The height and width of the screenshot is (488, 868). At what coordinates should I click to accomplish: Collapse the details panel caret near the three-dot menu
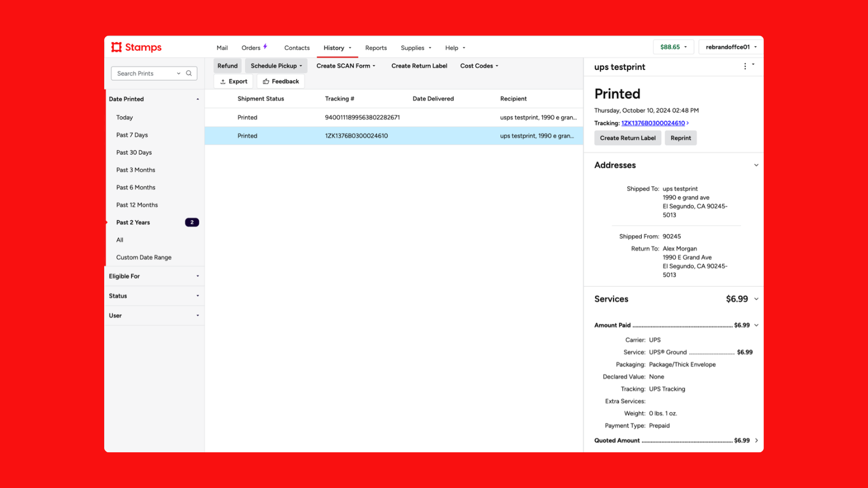pos(753,65)
